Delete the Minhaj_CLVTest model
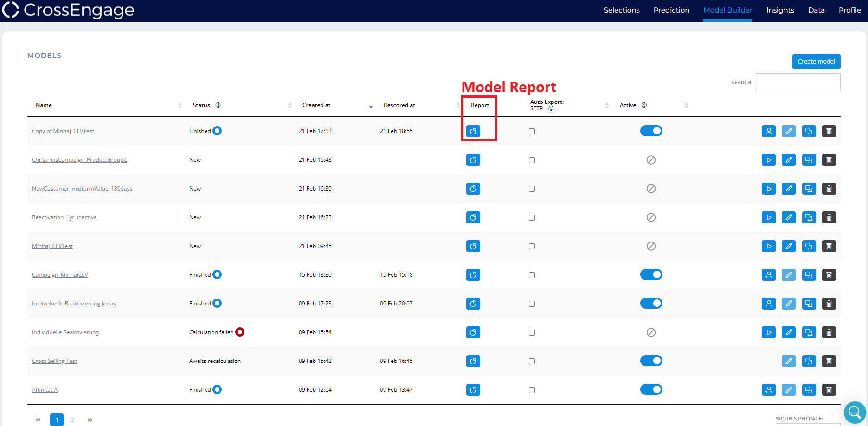 [x=829, y=246]
